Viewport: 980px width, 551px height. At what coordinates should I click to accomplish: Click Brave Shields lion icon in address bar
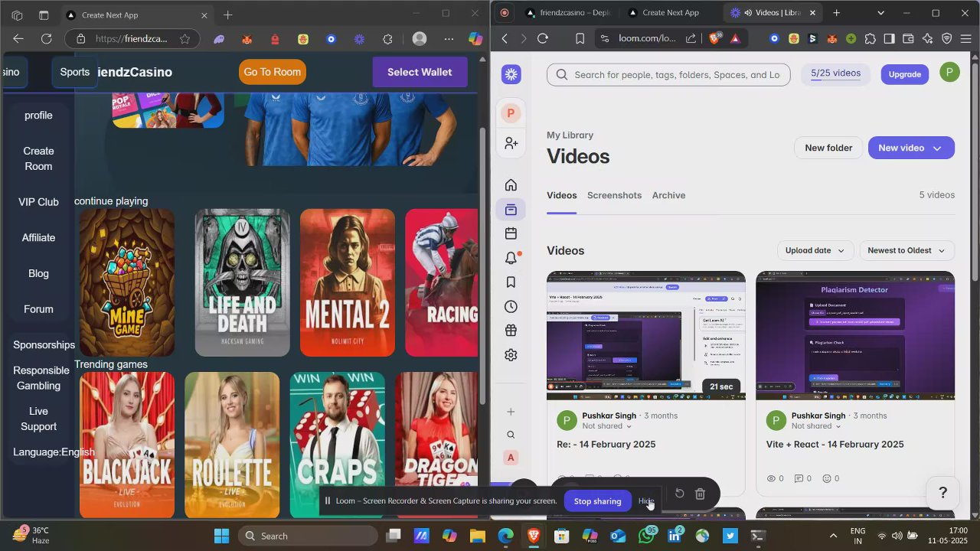coord(715,38)
